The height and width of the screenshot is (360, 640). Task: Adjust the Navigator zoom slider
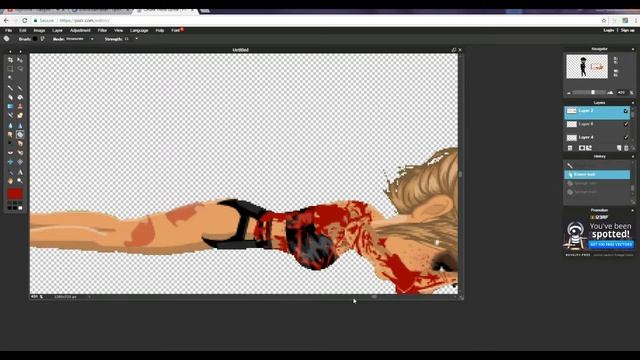pyautogui.click(x=593, y=93)
